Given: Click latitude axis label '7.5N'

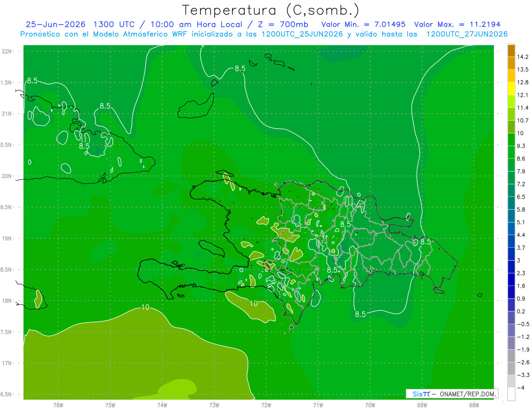Looking at the screenshot, I should click(x=6, y=332).
